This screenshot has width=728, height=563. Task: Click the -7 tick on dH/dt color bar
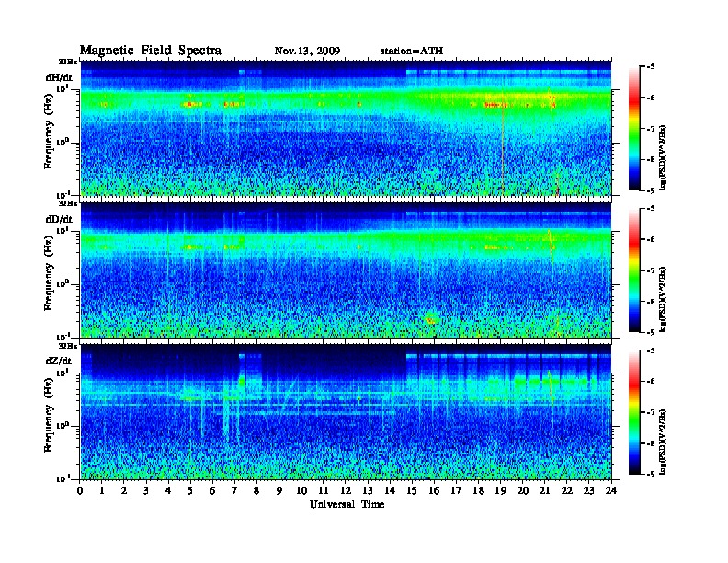click(651, 129)
